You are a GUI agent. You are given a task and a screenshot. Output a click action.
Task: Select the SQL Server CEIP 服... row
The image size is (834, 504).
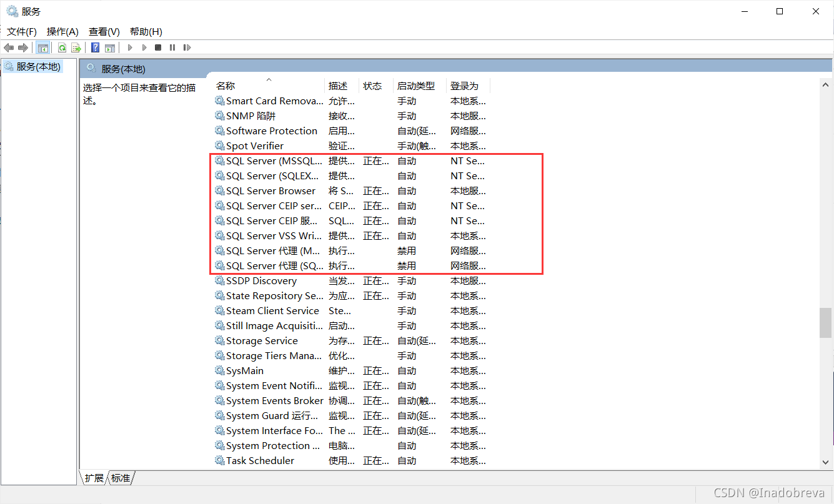pos(350,220)
